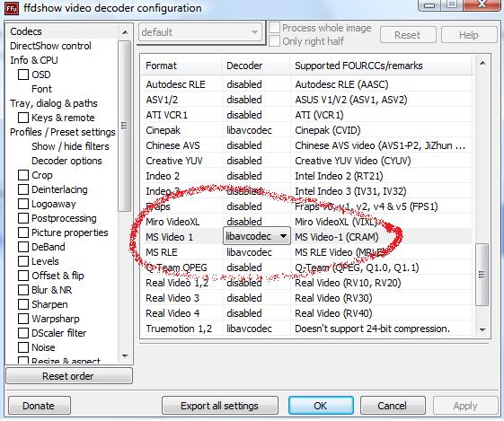The height and width of the screenshot is (421, 504).
Task: Open Show / hide filters page
Action: coord(70,146)
